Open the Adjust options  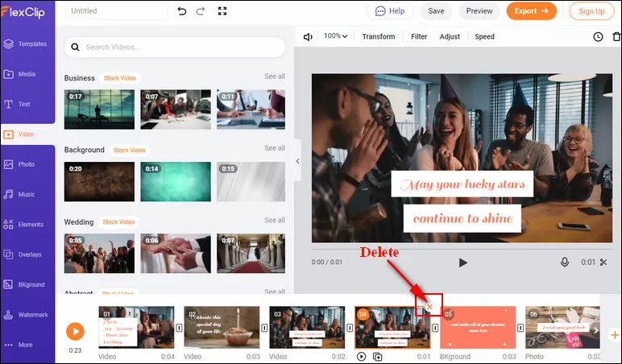(450, 36)
